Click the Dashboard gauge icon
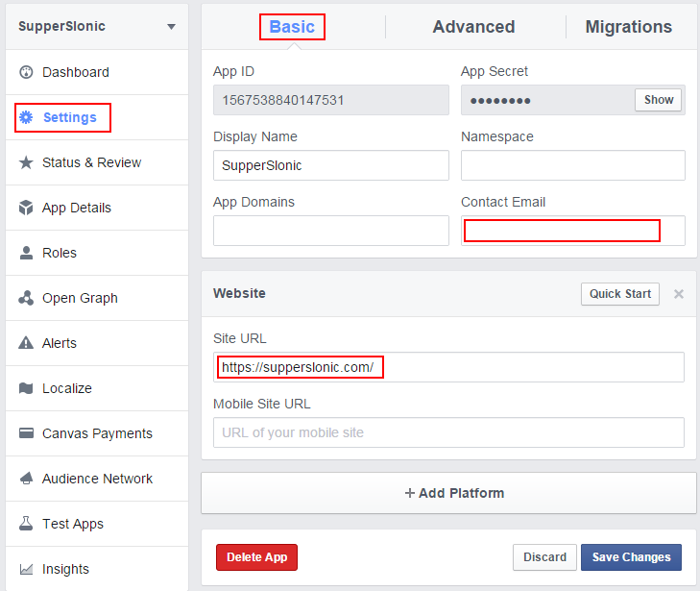The height and width of the screenshot is (591, 700). tap(26, 72)
